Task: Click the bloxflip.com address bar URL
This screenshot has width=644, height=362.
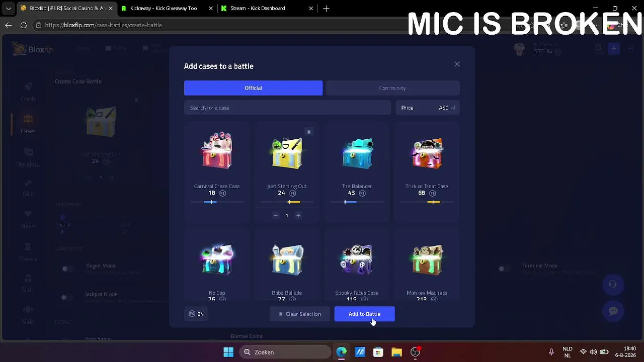Action: 103,25
